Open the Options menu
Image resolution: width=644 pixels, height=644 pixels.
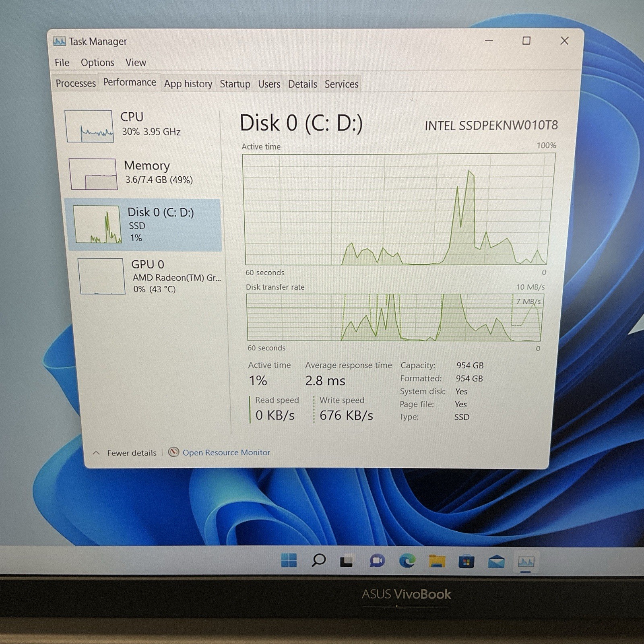click(97, 63)
